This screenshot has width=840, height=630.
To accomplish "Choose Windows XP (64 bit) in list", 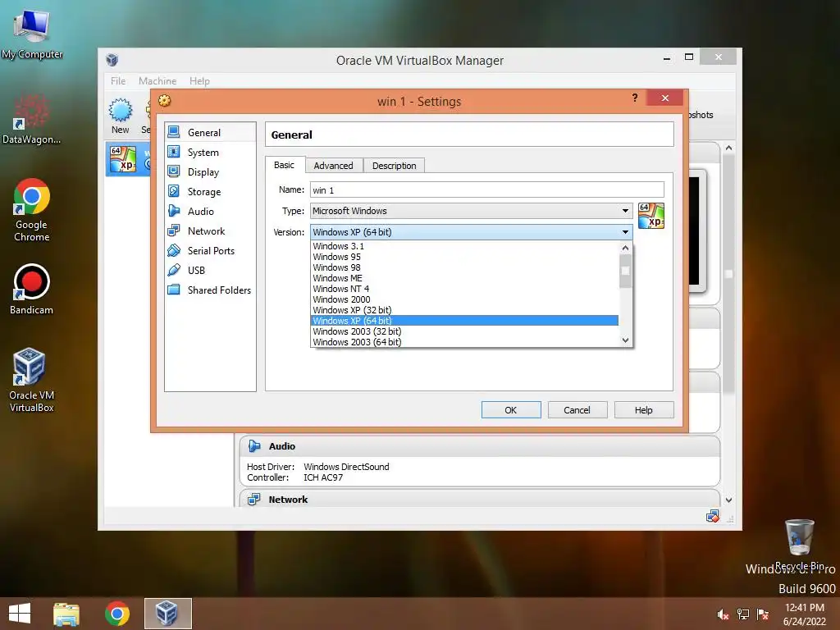I will [x=464, y=321].
